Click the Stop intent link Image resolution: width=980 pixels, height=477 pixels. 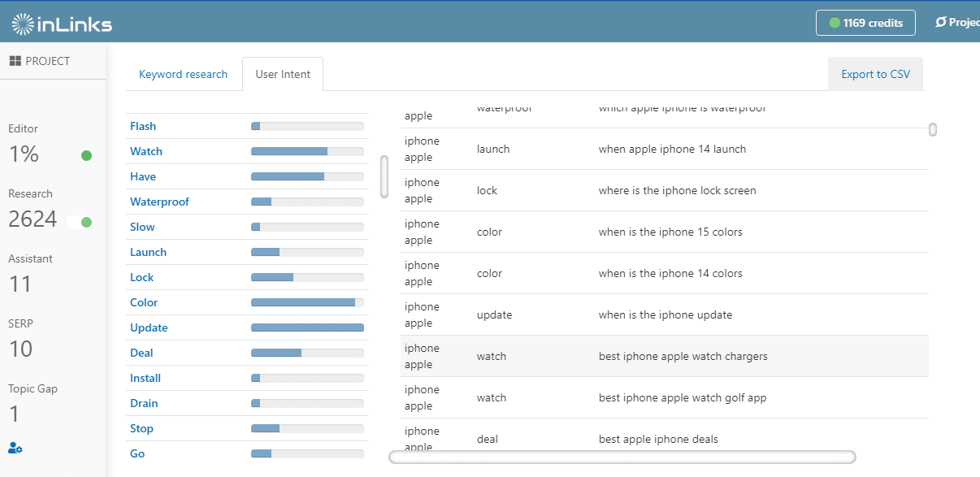click(141, 428)
